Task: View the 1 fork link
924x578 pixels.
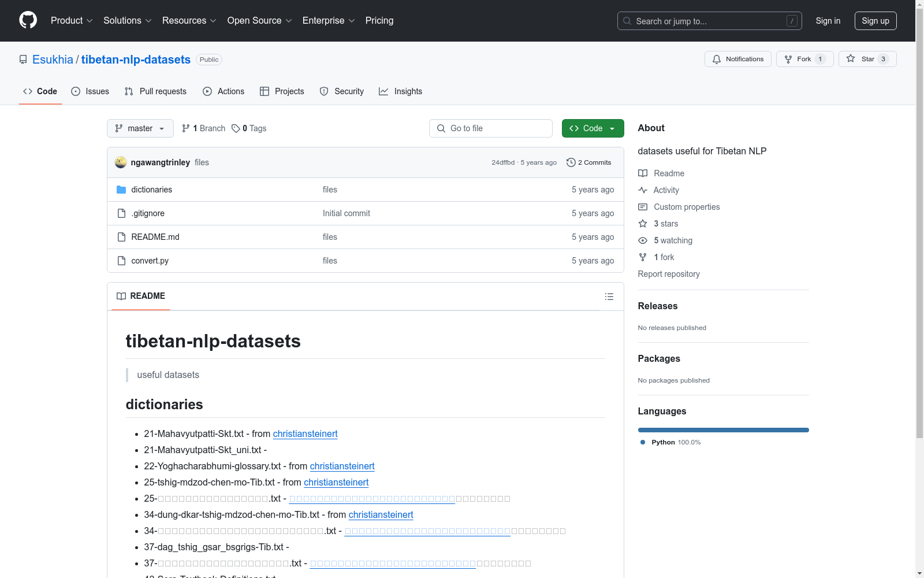Action: pyautogui.click(x=656, y=257)
